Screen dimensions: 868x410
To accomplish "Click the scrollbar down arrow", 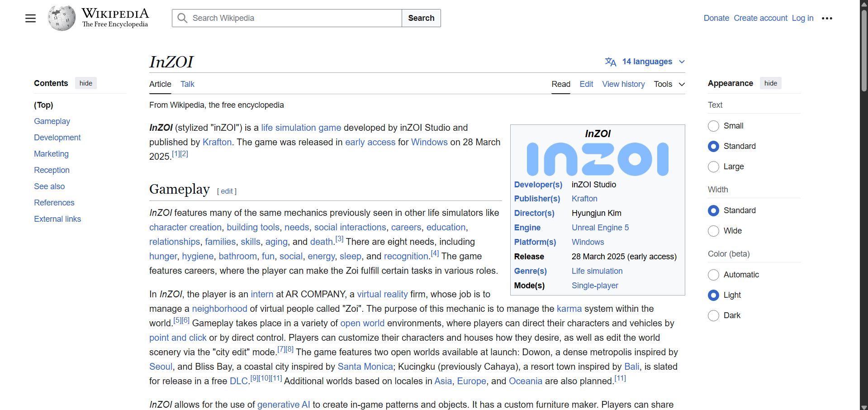I will 864,406.
